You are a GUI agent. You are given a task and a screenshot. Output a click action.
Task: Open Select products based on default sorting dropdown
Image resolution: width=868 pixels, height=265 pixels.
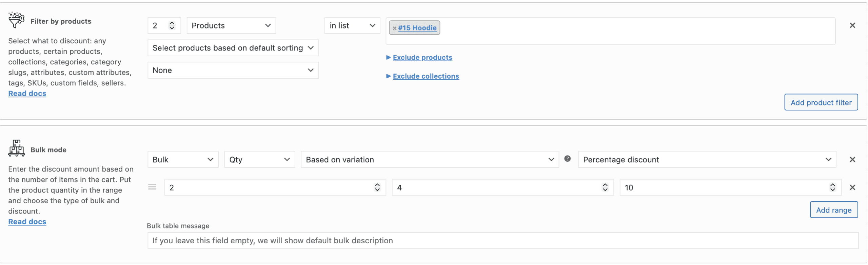(x=233, y=48)
